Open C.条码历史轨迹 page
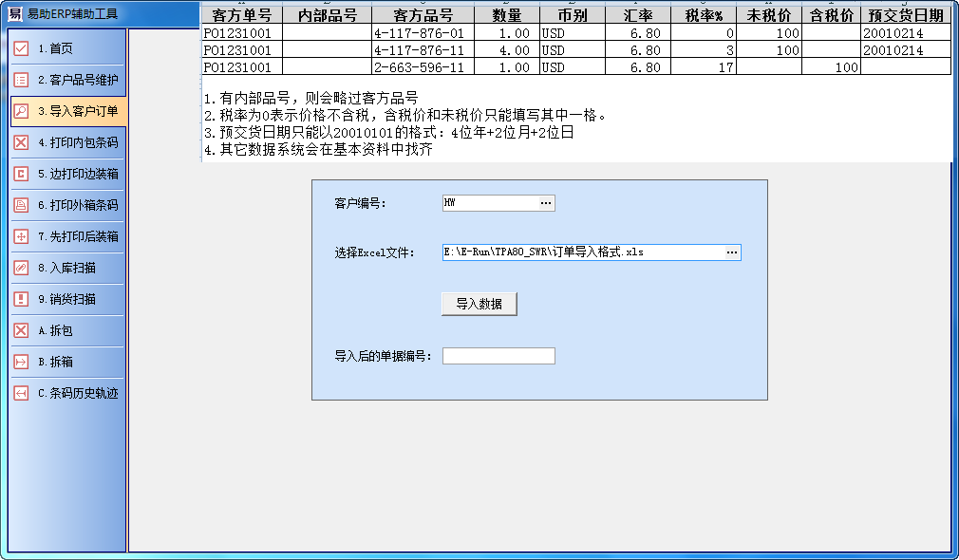The height and width of the screenshot is (560, 959). pos(67,393)
